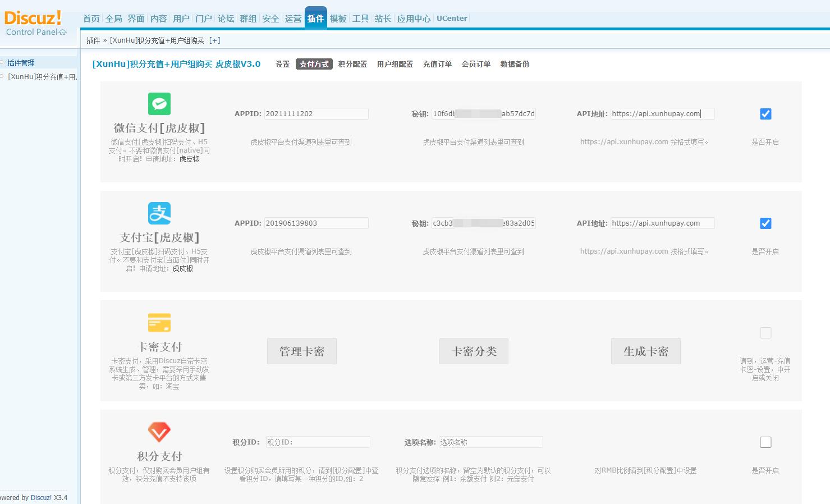Click the 支付宝[虎皮椒] heading
The width and height of the screenshot is (830, 504).
pyautogui.click(x=159, y=237)
